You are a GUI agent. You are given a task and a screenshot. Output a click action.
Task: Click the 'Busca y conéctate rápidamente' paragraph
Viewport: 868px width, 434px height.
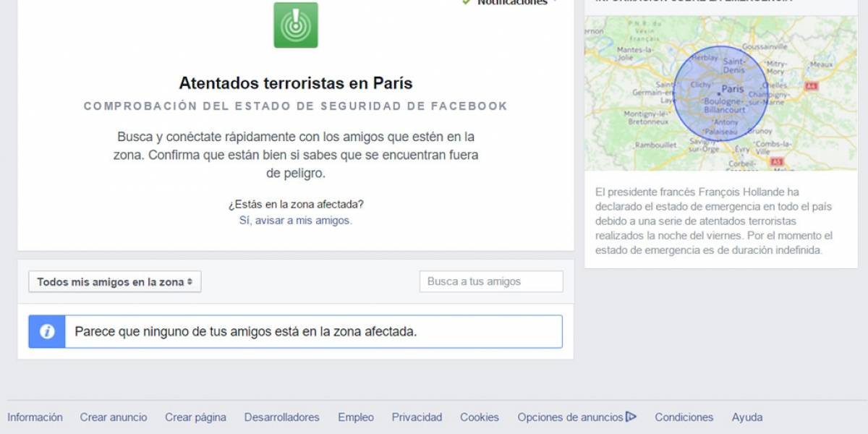(296, 155)
